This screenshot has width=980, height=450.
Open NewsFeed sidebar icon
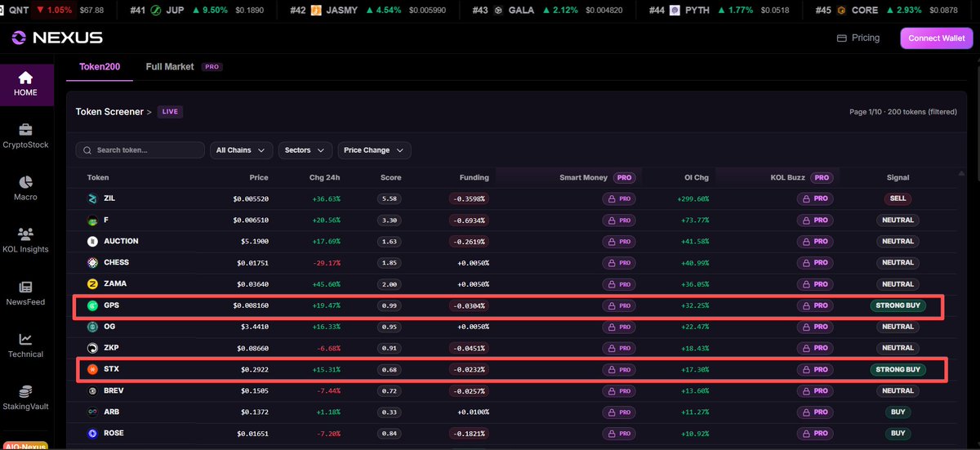(25, 287)
